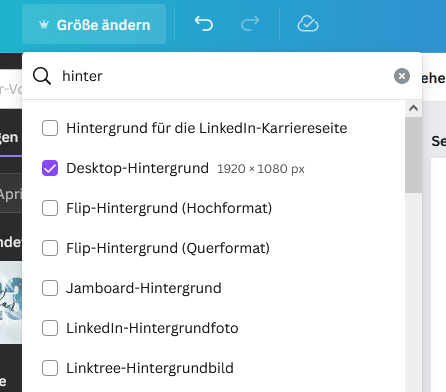This screenshot has height=392, width=446.
Task: Click the vertical scrollbar thumb
Action: pos(413,155)
